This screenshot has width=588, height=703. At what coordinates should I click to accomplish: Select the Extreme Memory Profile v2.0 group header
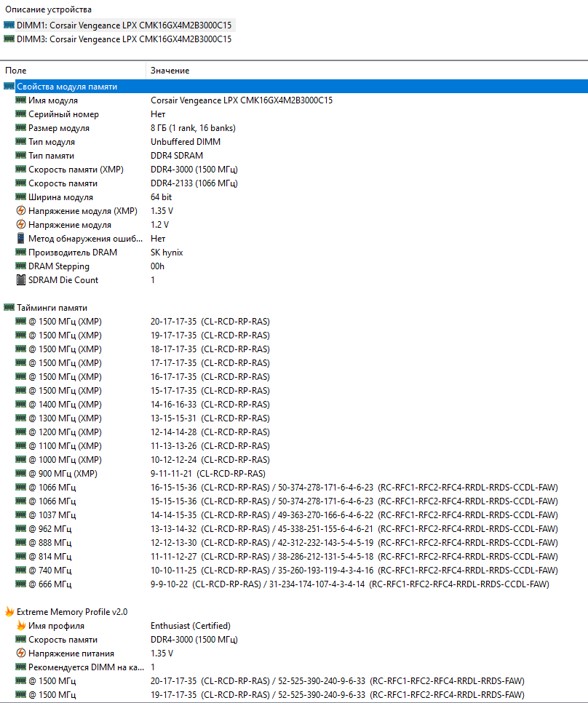click(72, 611)
